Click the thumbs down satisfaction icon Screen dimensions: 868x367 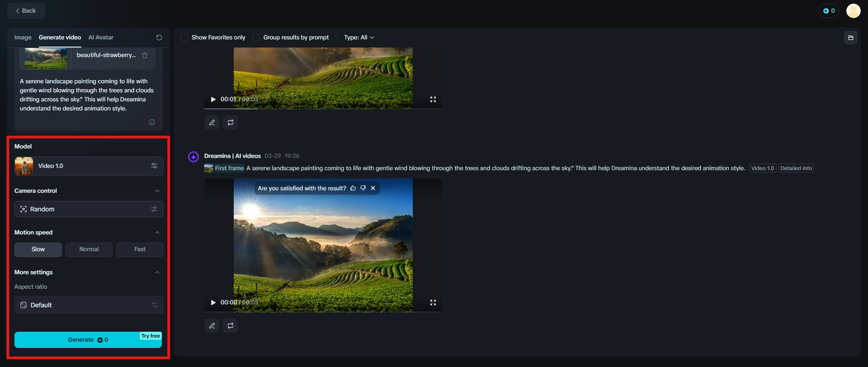(363, 188)
